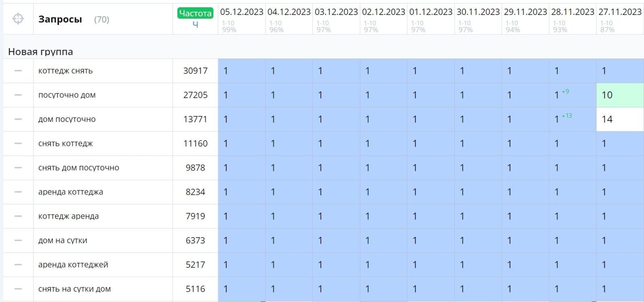
Task: Click dash icon beside 'дом на сутки'
Action: pos(18,240)
